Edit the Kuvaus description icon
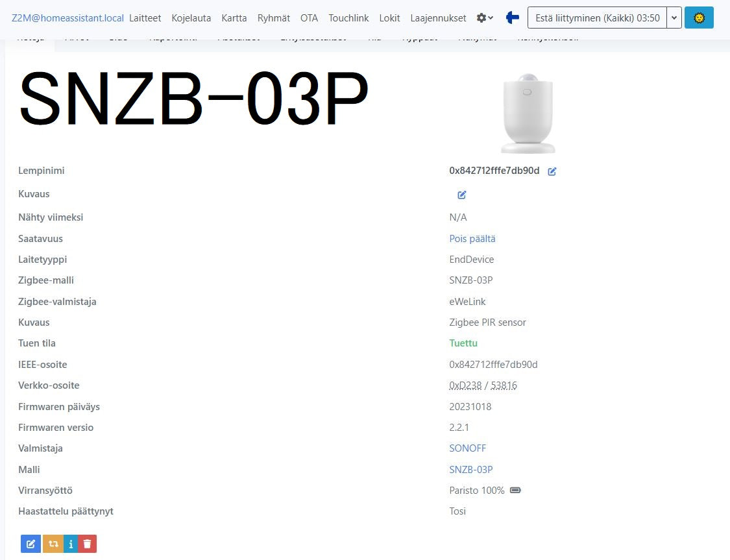 tap(461, 195)
